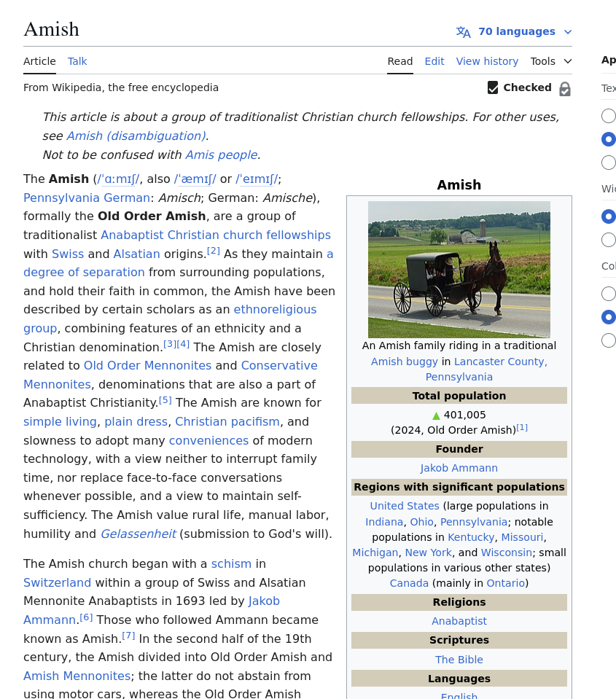Select the first Width radio button
This screenshot has width=616, height=699.
click(x=609, y=216)
